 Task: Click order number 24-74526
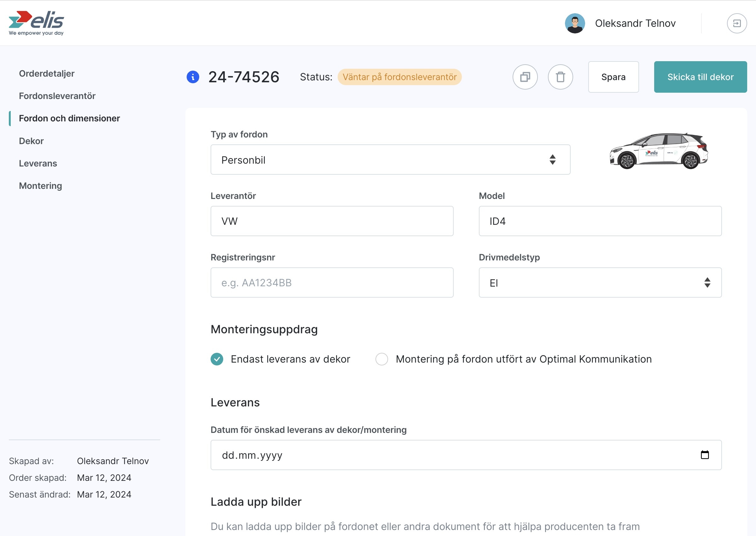(244, 77)
